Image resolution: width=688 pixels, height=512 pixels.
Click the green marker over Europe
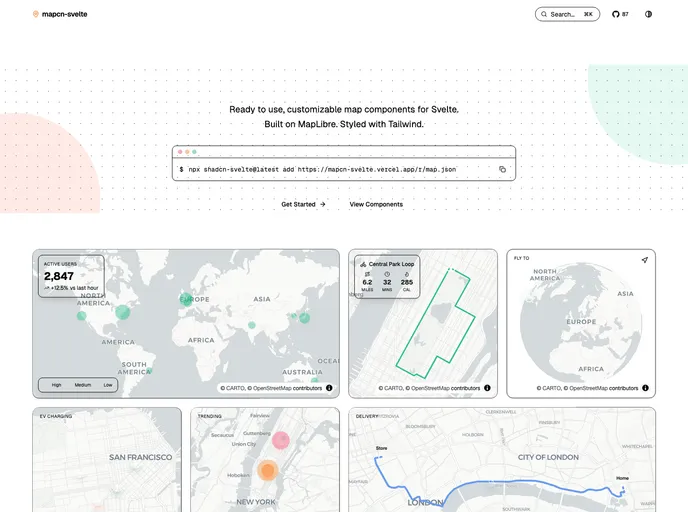pos(186,299)
